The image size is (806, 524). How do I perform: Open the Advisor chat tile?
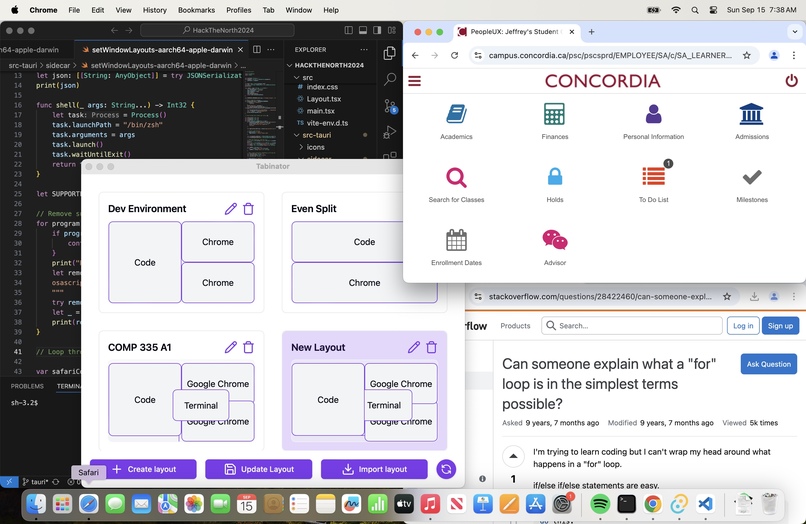pos(555,247)
